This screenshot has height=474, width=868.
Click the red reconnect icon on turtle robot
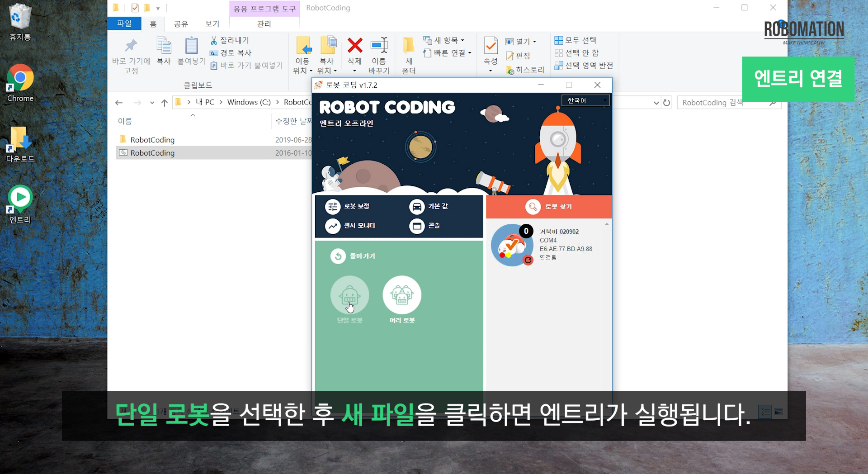point(528,260)
